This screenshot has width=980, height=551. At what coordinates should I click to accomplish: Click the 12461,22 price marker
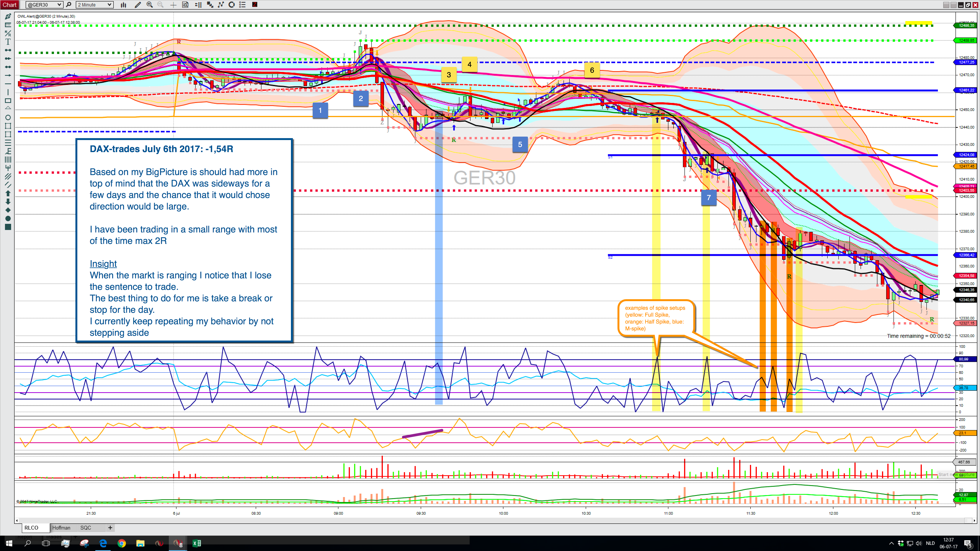[x=966, y=90]
